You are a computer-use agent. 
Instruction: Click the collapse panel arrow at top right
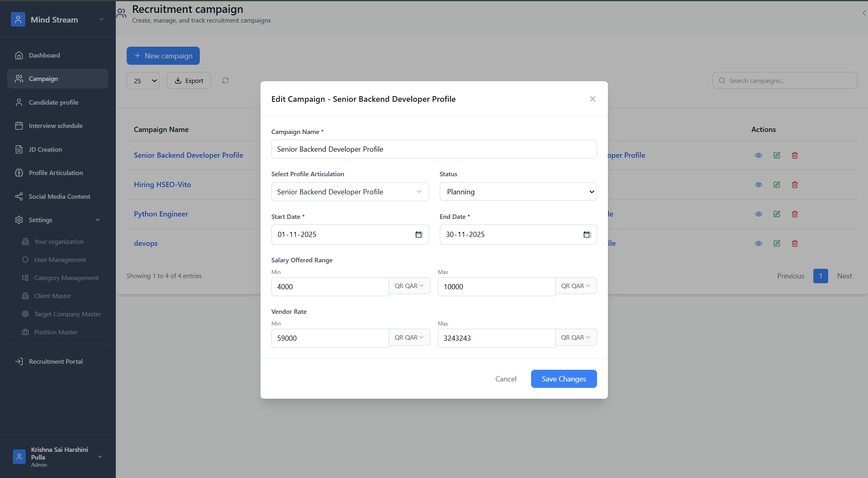864,13
